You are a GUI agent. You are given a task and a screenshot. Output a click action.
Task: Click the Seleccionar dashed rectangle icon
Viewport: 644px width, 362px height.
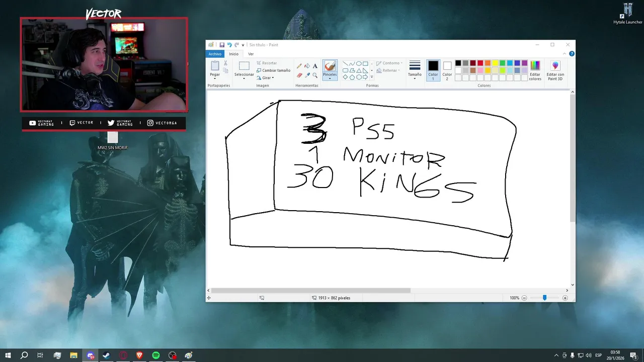[244, 66]
